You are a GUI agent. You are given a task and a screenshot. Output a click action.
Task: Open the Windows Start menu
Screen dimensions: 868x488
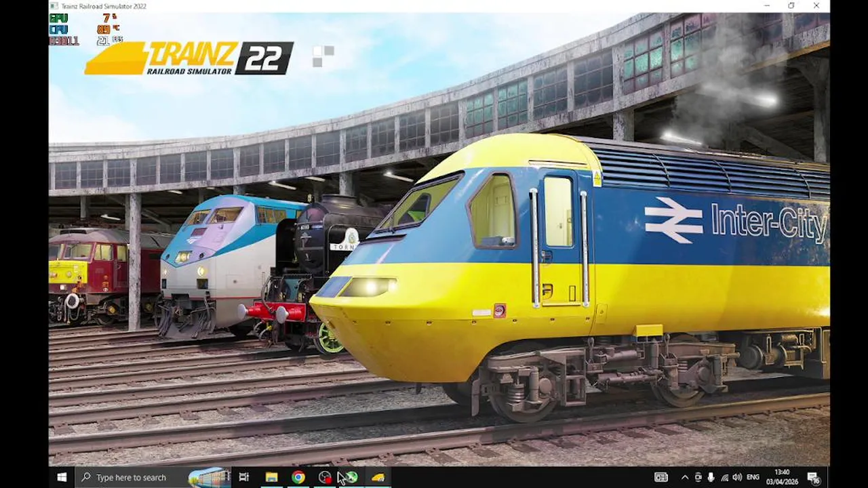click(x=62, y=477)
